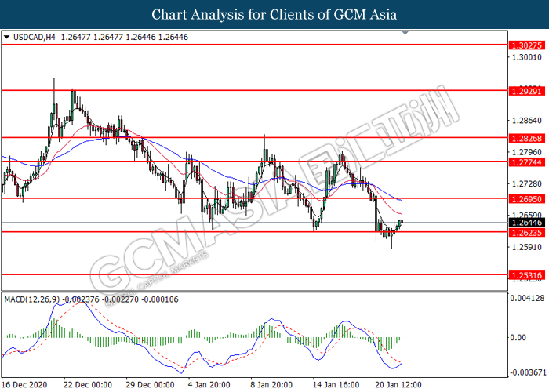Select the 1.30275 resistance price label

point(526,45)
